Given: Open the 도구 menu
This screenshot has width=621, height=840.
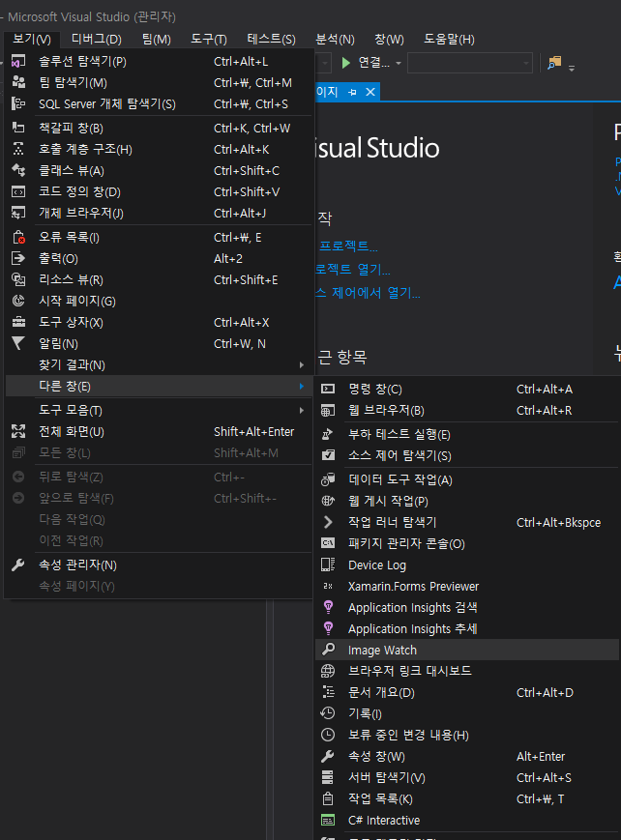Looking at the screenshot, I should coord(209,39).
